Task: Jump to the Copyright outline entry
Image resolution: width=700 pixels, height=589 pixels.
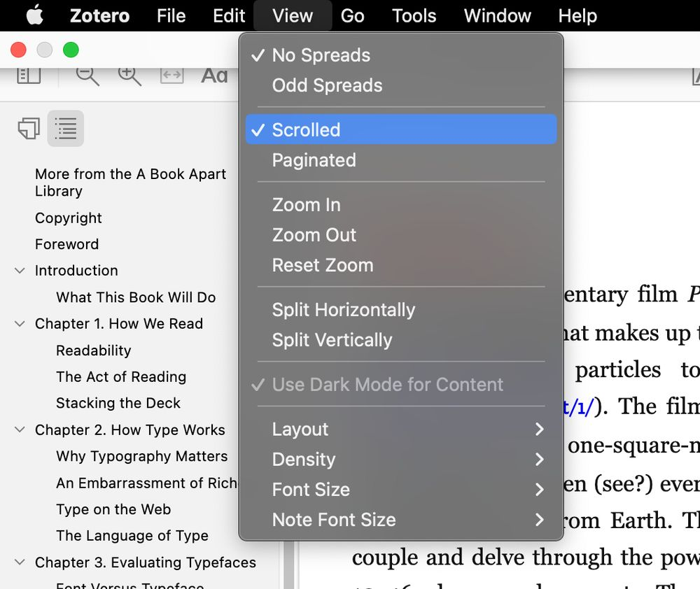Action: 69,218
